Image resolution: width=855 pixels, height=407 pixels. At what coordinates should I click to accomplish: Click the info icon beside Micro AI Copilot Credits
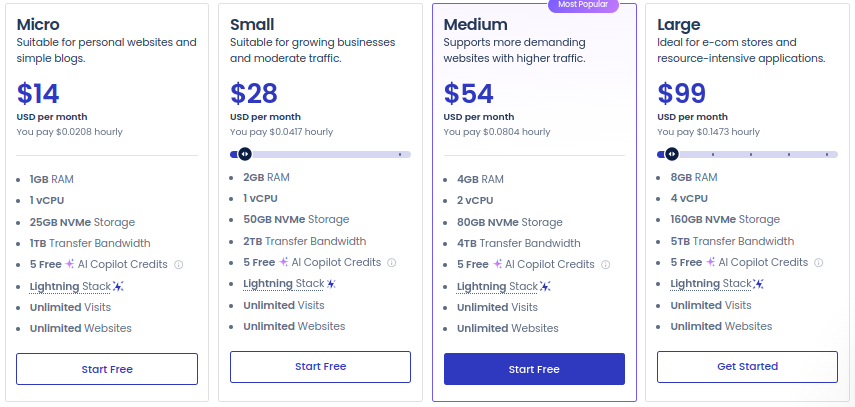click(x=178, y=265)
